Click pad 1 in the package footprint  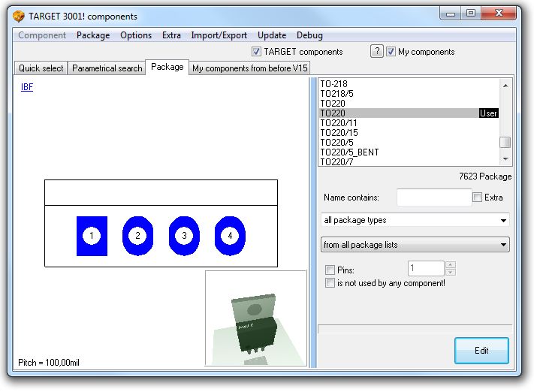[92, 236]
